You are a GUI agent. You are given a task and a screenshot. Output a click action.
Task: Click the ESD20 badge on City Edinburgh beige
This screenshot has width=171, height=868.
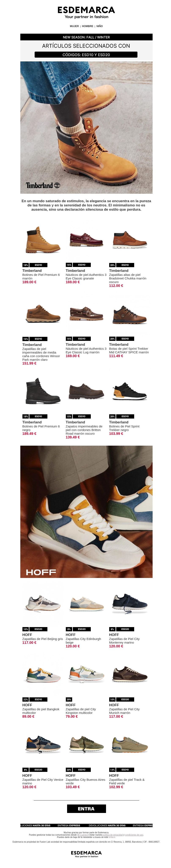[x=82, y=629]
